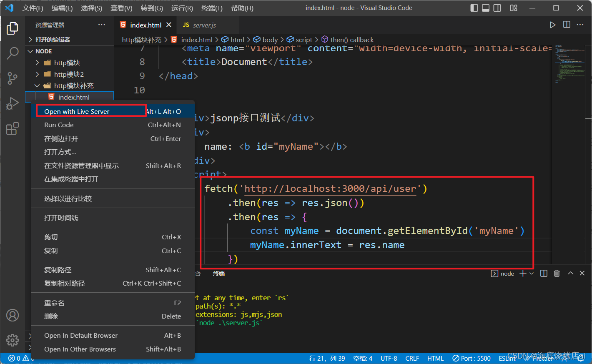Toggle the bottom panel layout button
The image size is (592, 364).
point(486,8)
